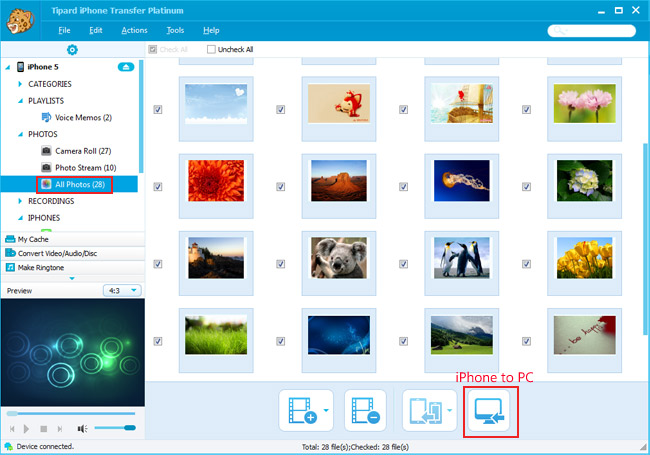Click the Delete media file button
Image resolution: width=650 pixels, height=455 pixels.
coord(365,410)
